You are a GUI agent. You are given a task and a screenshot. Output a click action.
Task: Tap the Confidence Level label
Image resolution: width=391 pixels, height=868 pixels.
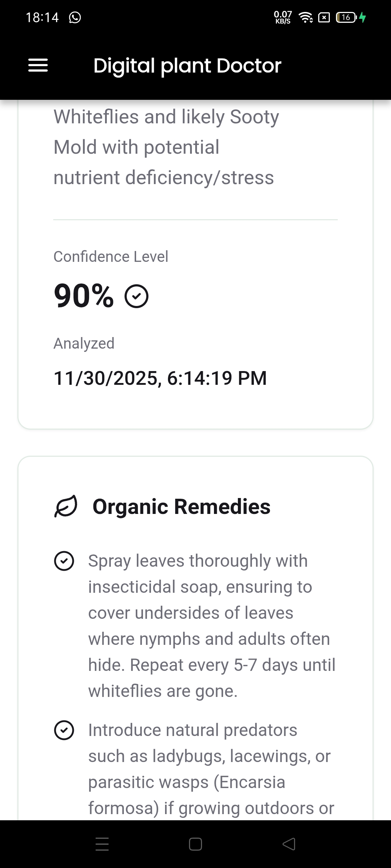pos(111,256)
